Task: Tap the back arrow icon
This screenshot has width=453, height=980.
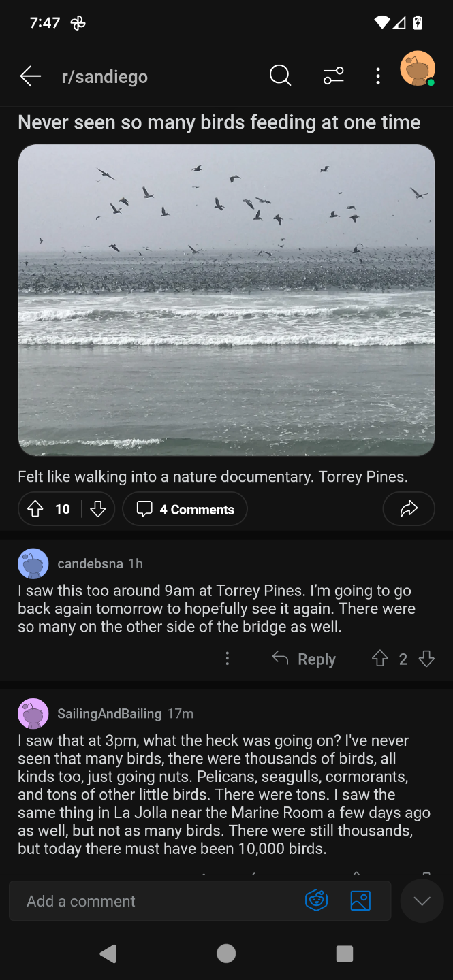Action: coord(31,76)
